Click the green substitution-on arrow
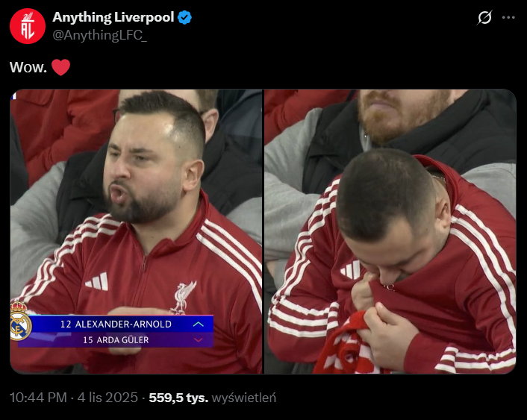 click(199, 325)
